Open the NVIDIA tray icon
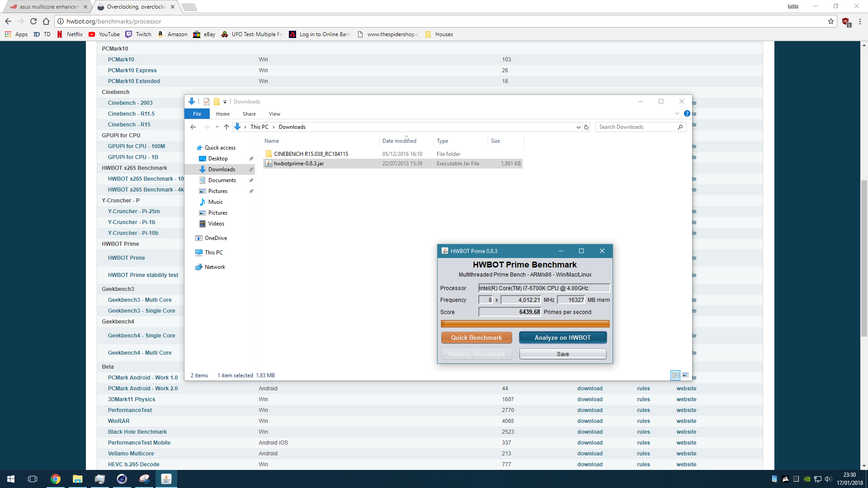The width and height of the screenshot is (868, 488). point(807,479)
